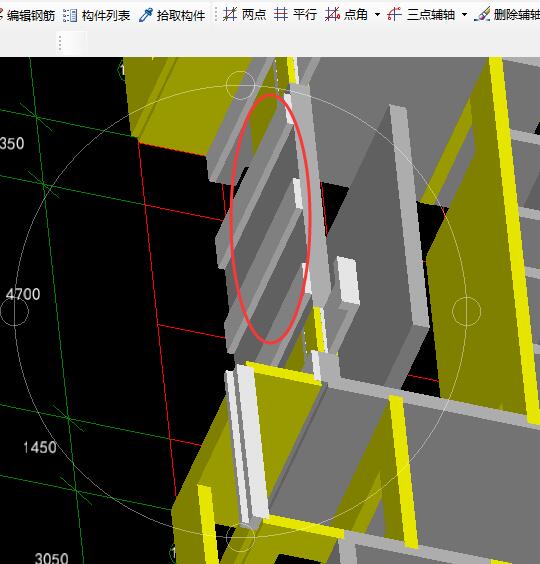Viewport: 540px width, 564px height.
Task: Click the 构件列表 list icon
Action: tap(70, 15)
